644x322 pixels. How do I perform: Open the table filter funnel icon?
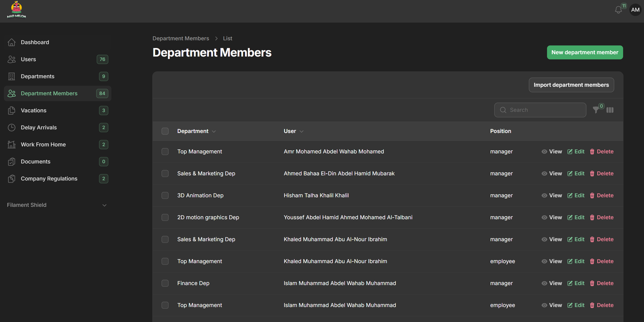click(x=596, y=110)
